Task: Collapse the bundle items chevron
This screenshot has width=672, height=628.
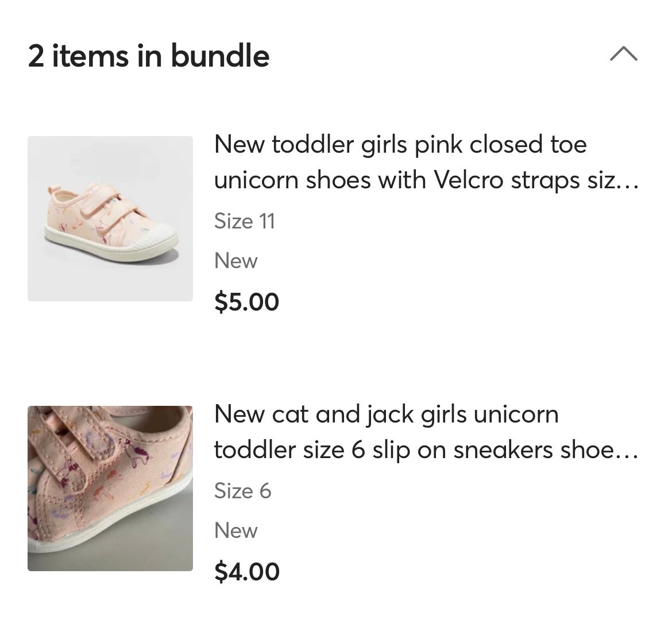Action: 624,55
